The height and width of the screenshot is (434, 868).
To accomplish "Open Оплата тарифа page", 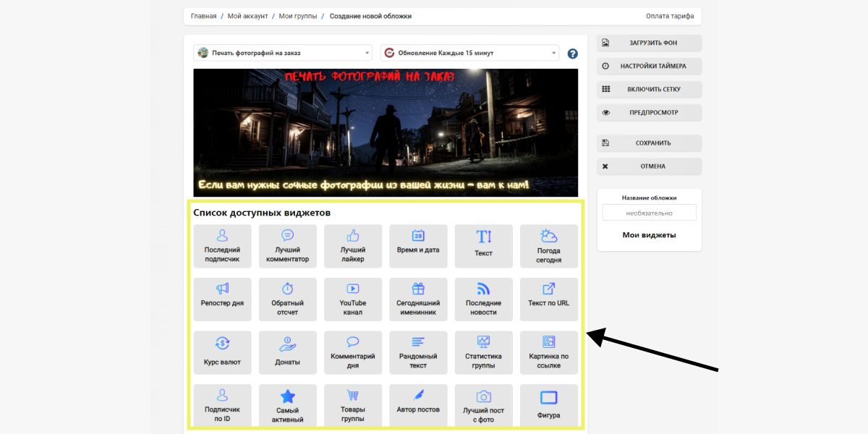I will coord(669,16).
